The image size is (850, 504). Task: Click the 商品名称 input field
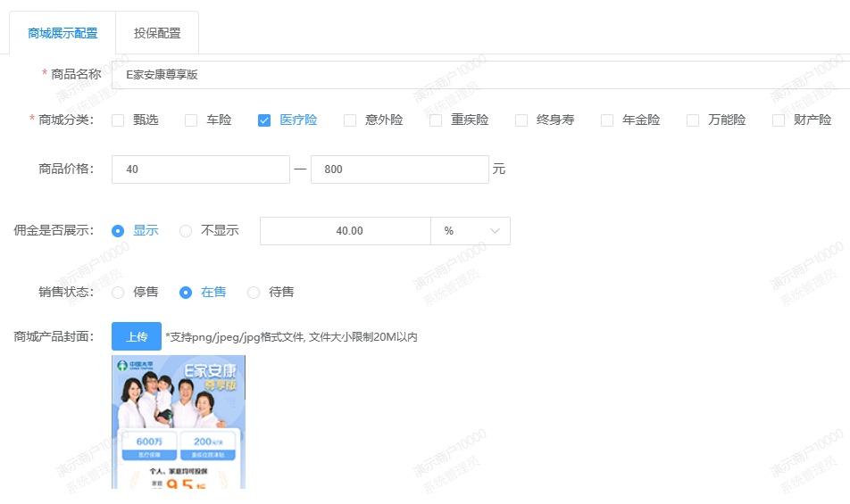482,75
